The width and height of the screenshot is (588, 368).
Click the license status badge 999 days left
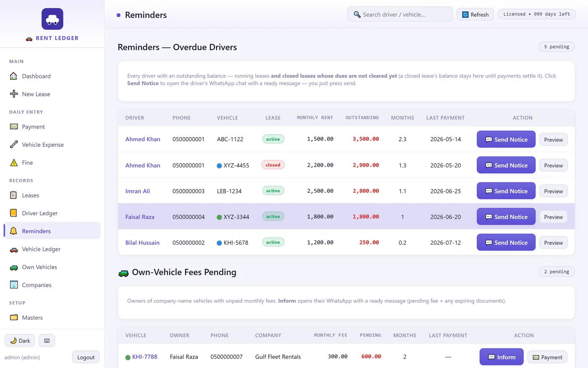[536, 14]
